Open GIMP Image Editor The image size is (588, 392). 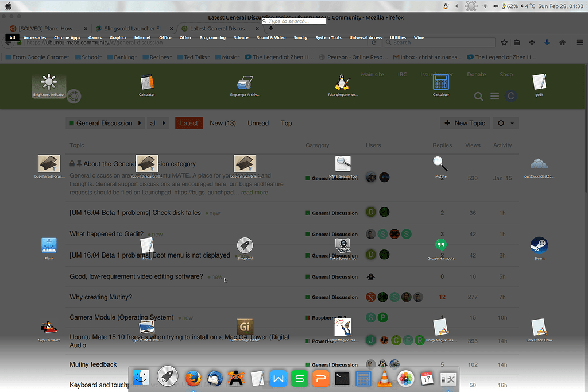coord(245,328)
